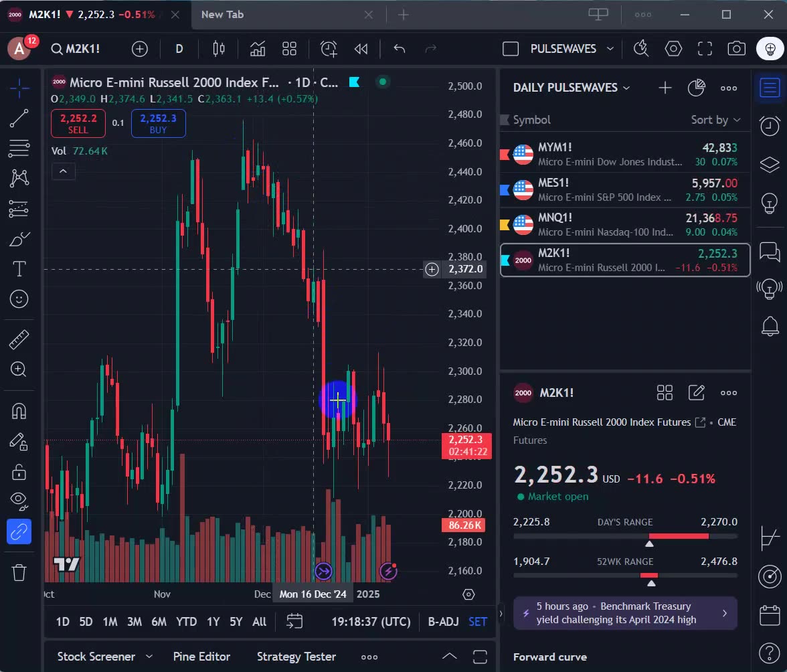Select the ruler measure tool
The image size is (787, 672).
point(19,340)
